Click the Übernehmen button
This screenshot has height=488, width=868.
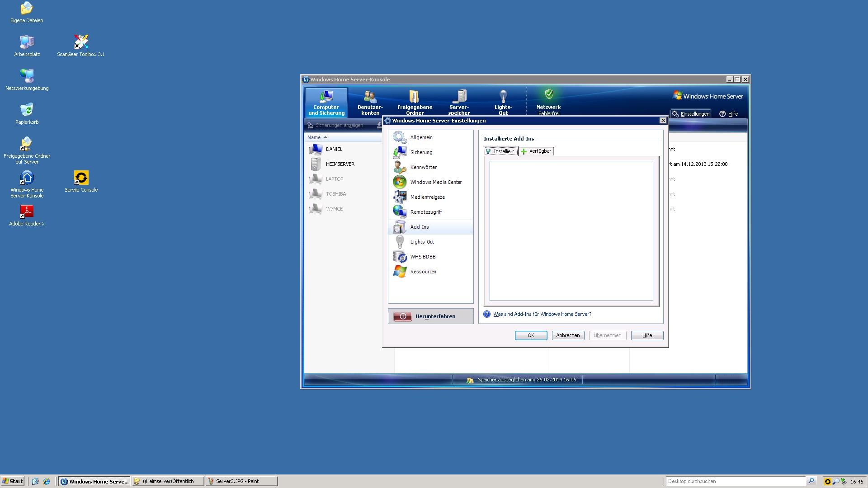point(607,335)
